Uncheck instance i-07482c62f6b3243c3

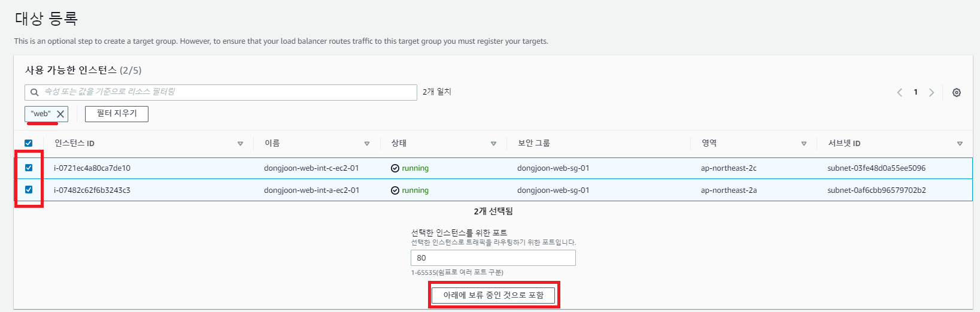[28, 190]
